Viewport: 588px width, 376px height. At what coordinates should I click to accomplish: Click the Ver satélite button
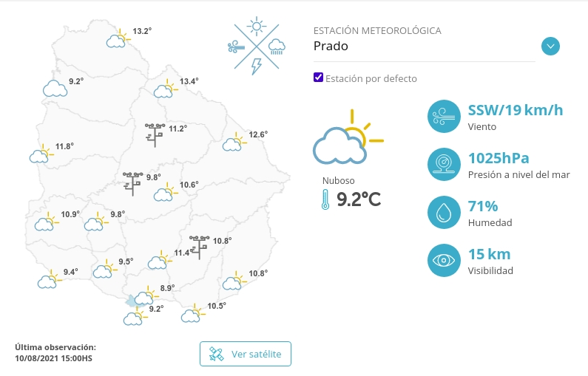click(246, 354)
